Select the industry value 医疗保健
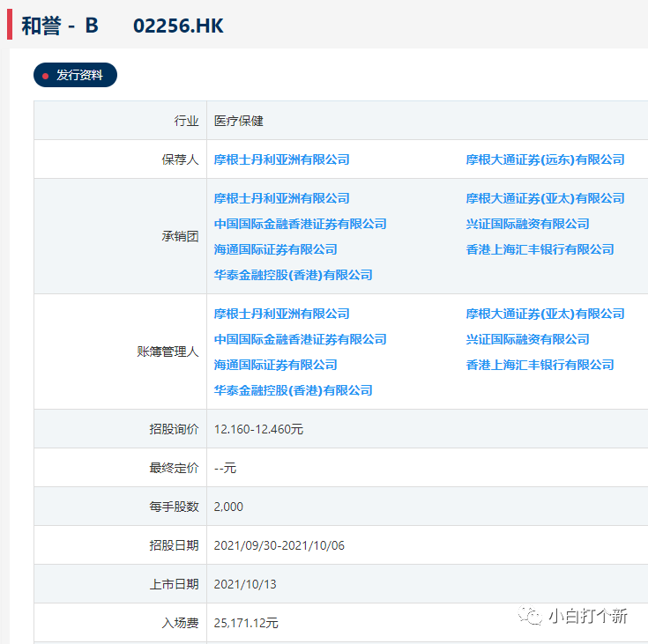Image resolution: width=648 pixels, height=644 pixels. (238, 121)
